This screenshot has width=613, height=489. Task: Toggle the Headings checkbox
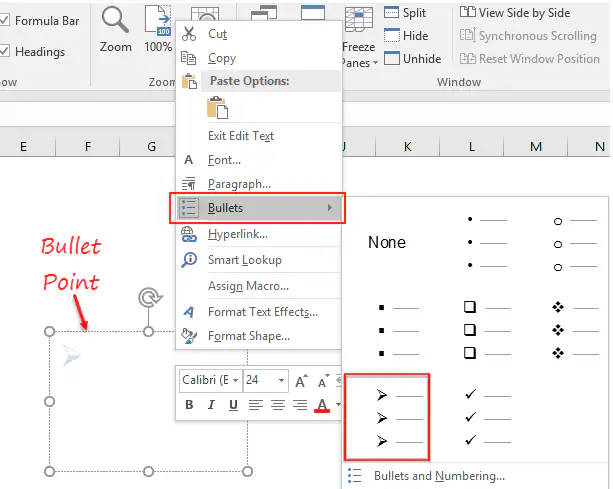(5, 51)
